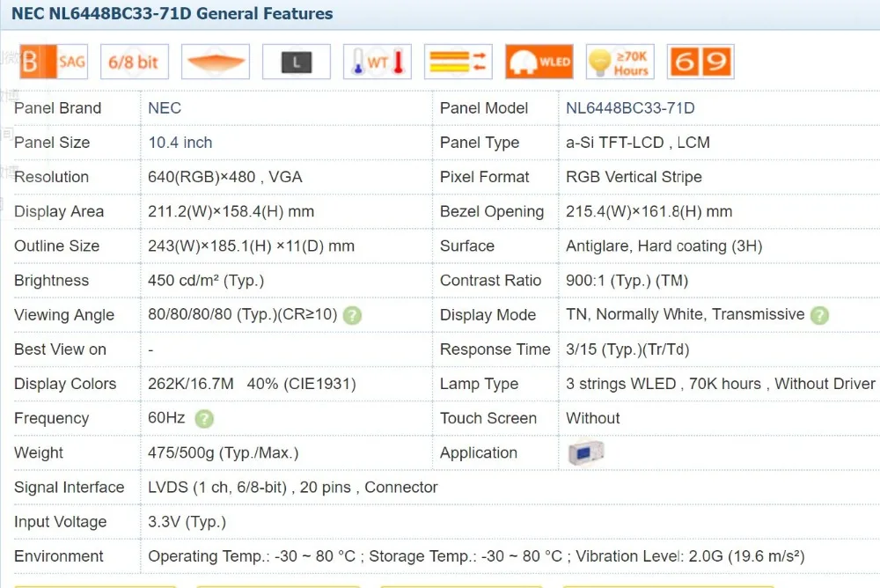
Task: Select the Antiglare, Hard coating (3H) value
Action: click(664, 246)
